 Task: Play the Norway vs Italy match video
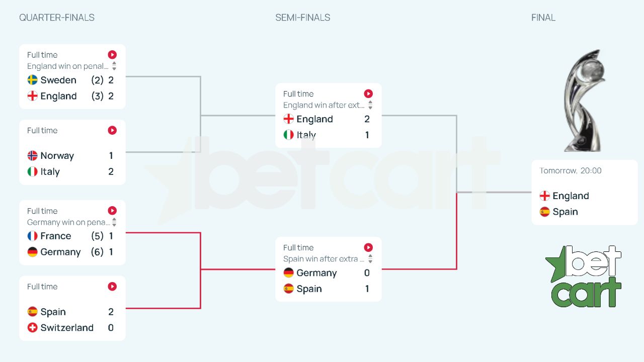click(112, 130)
